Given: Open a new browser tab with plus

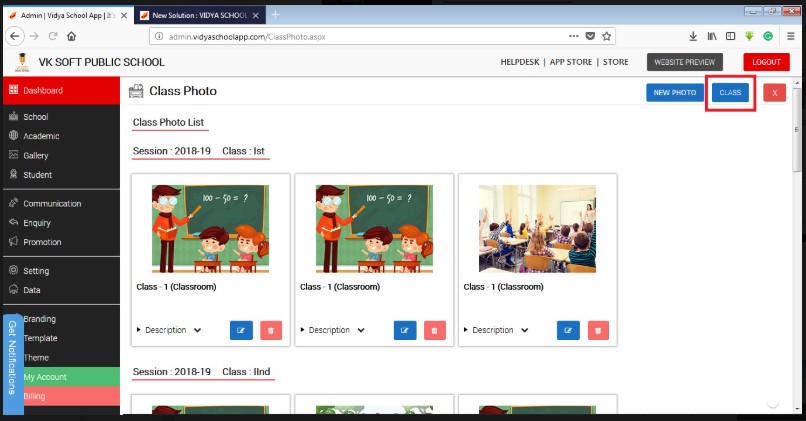Looking at the screenshot, I should pyautogui.click(x=276, y=15).
